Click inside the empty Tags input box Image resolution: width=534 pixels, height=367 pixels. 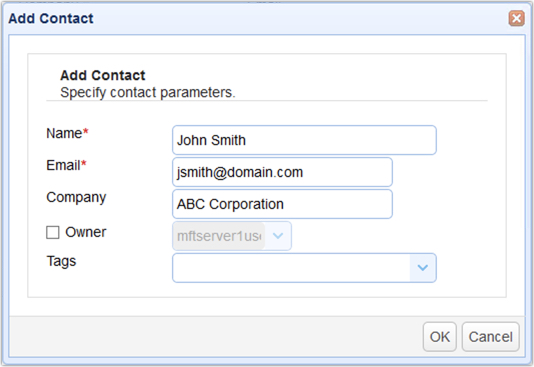pyautogui.click(x=291, y=268)
